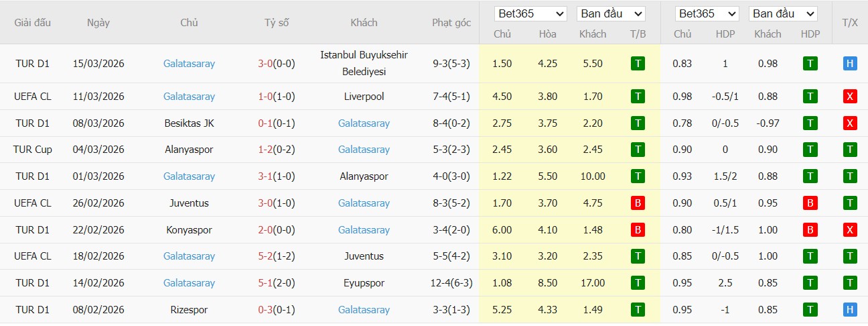Screen dimensions: 868x326
Task: Click the Tỷ số column header
Action: click(x=277, y=23)
